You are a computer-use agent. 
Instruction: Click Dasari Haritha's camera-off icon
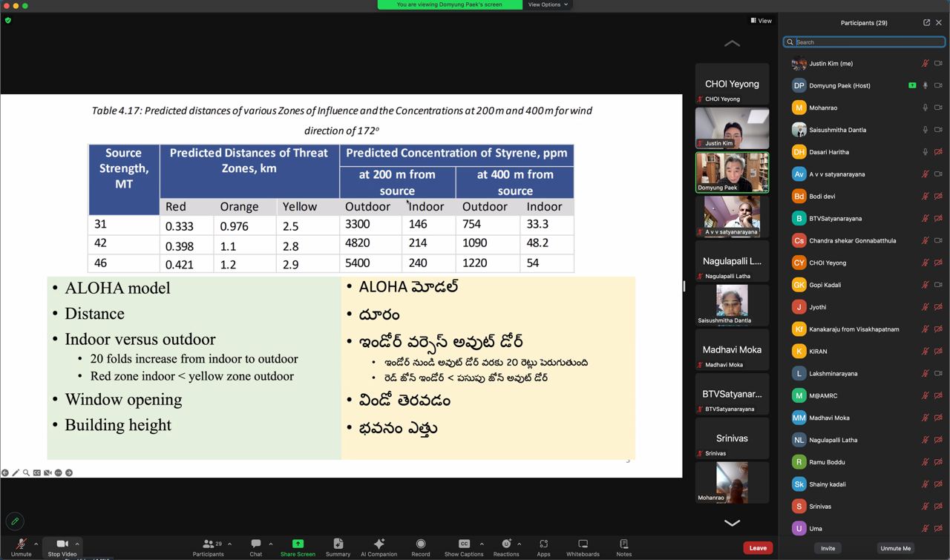tap(938, 152)
